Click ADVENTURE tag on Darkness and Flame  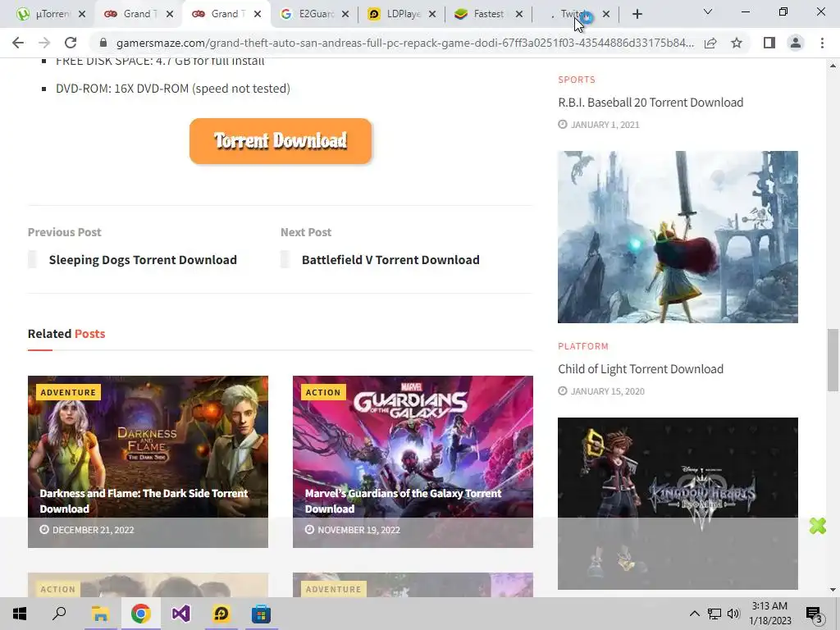pyautogui.click(x=68, y=392)
